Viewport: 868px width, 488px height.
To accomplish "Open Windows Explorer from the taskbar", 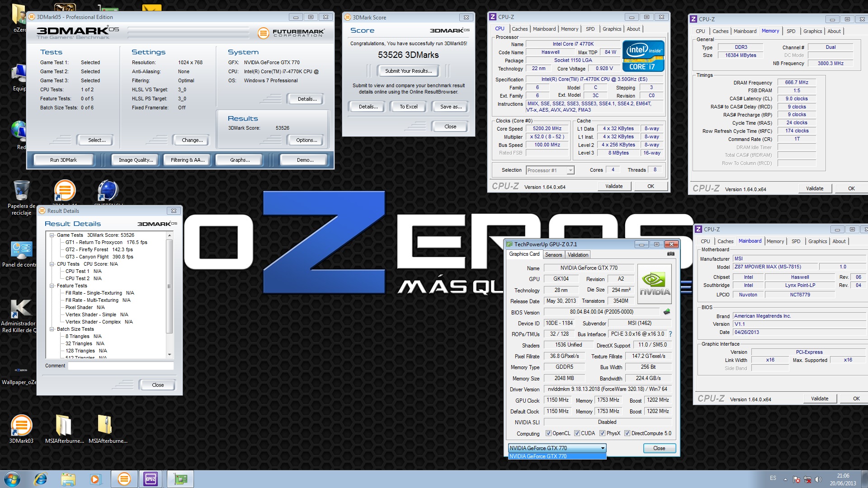I will [x=68, y=479].
